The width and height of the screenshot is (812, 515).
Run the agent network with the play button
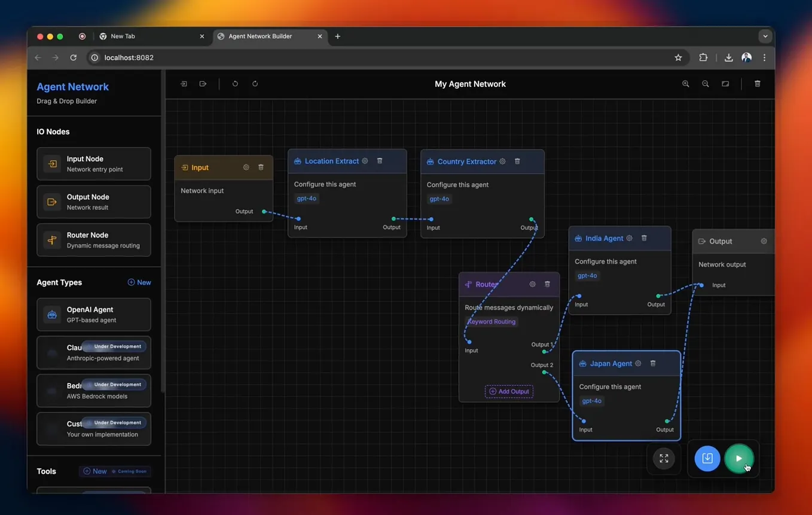tap(740, 458)
